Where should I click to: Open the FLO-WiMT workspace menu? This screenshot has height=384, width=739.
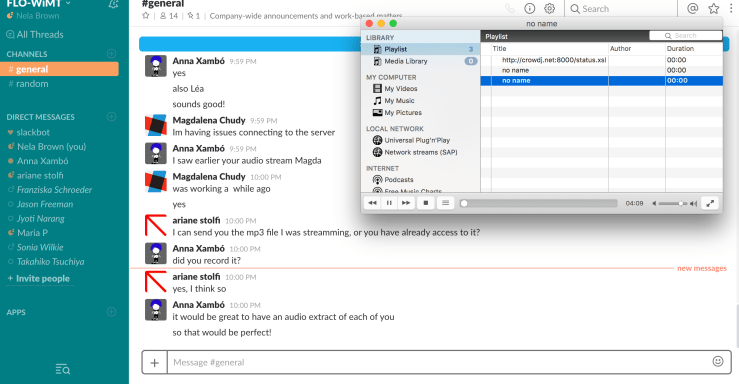click(x=39, y=4)
